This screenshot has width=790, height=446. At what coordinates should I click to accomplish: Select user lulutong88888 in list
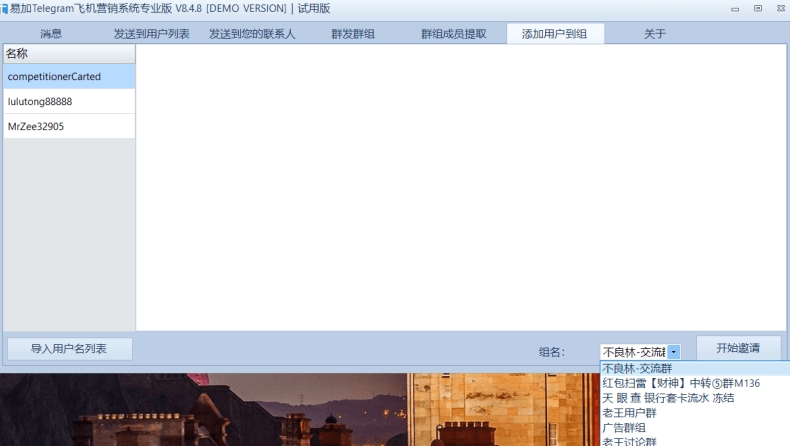(69, 101)
